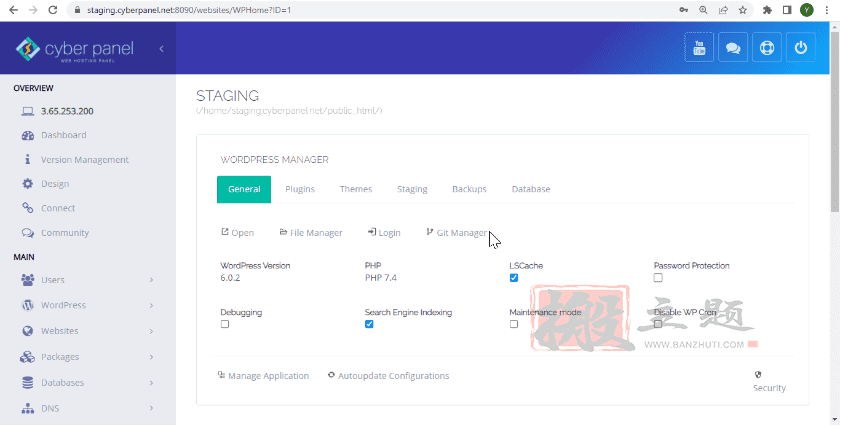
Task: Toggle Disable WP Cron checkbox
Action: point(658,324)
